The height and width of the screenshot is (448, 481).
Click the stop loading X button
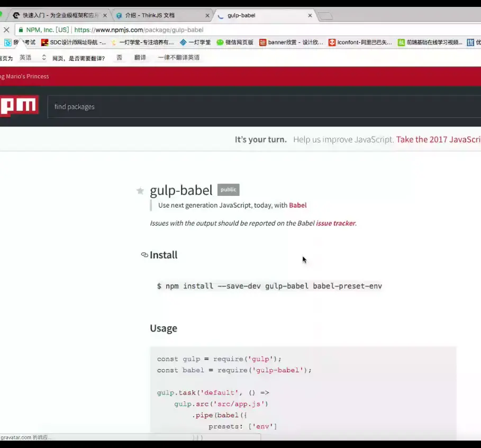(6, 30)
